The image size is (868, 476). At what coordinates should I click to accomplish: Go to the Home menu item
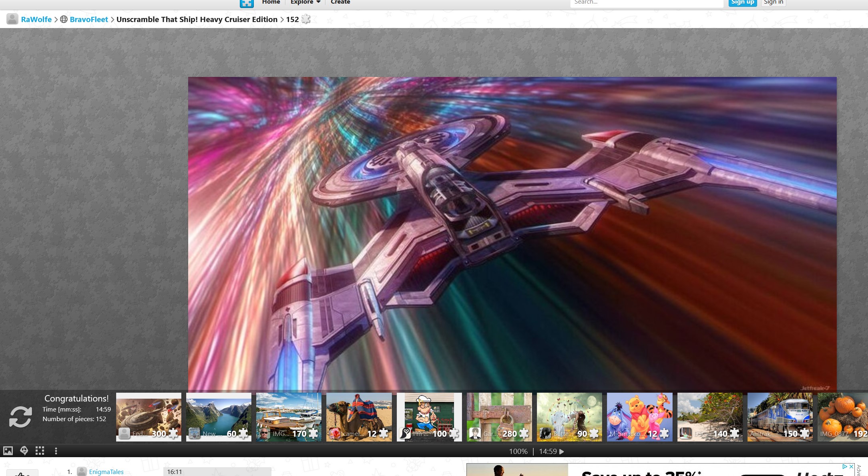pos(271,2)
